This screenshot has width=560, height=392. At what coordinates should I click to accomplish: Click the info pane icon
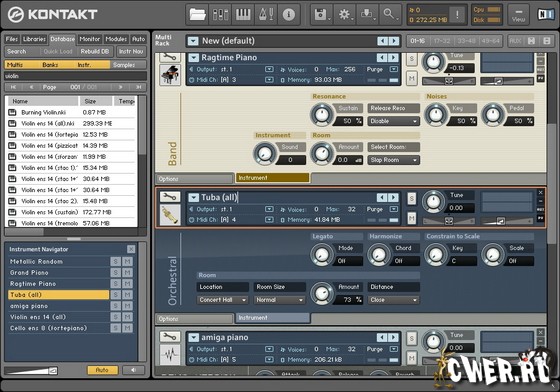pyautogui.click(x=289, y=15)
